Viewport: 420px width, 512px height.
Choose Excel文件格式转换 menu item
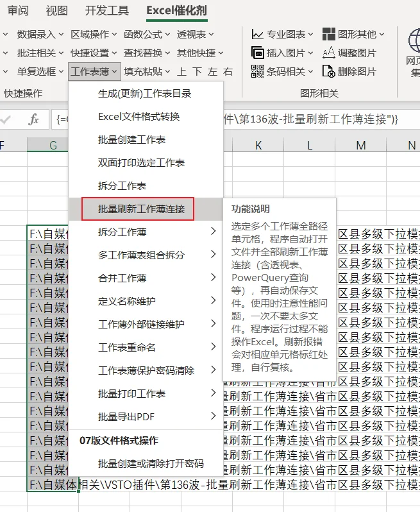pyautogui.click(x=146, y=117)
